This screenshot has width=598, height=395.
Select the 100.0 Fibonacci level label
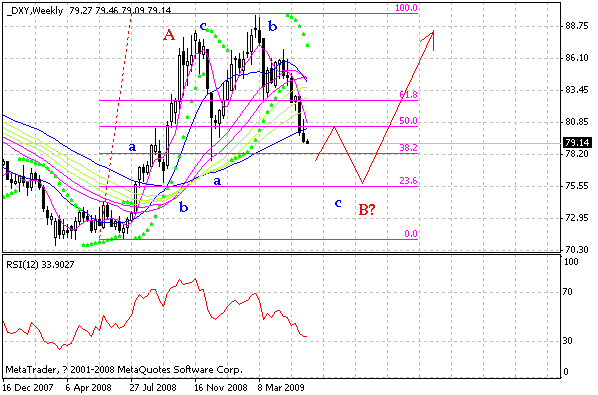coord(406,8)
